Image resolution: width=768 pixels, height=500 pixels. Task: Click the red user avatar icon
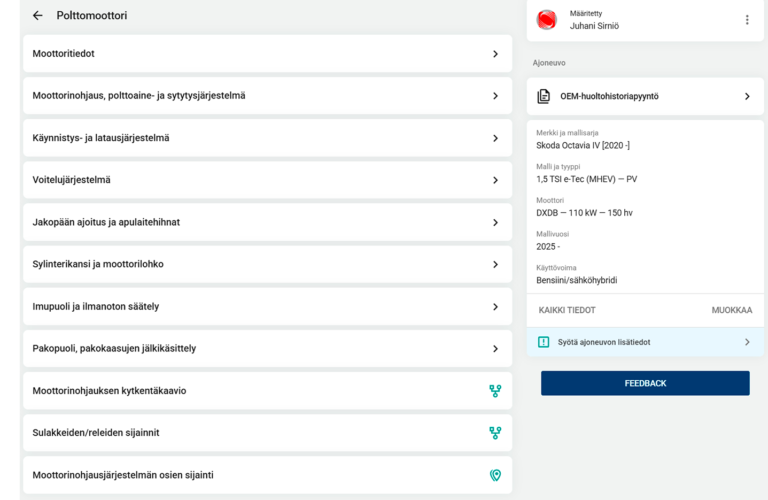click(547, 20)
